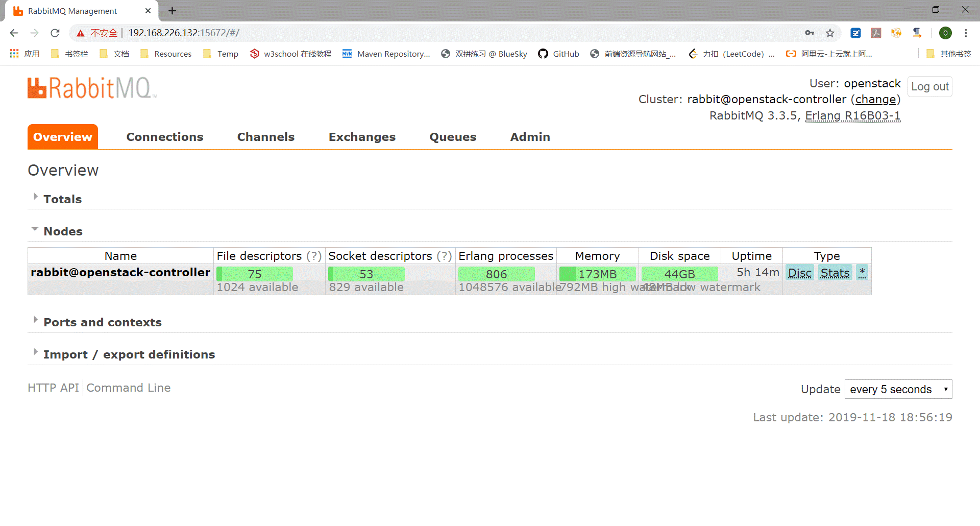Click the Last update timestamp text
The height and width of the screenshot is (526, 980).
853,418
